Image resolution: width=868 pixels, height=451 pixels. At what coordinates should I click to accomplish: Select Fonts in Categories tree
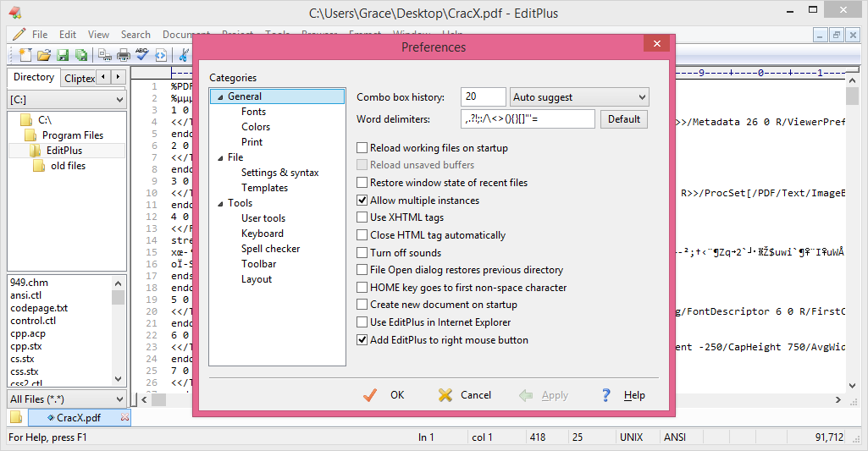click(253, 112)
